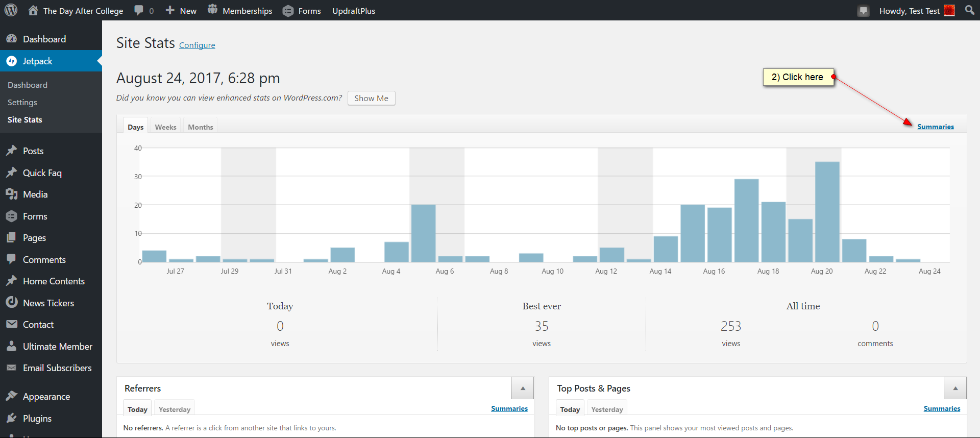Click the 'No referrers.' message text
This screenshot has width=980, height=438.
pos(143,428)
